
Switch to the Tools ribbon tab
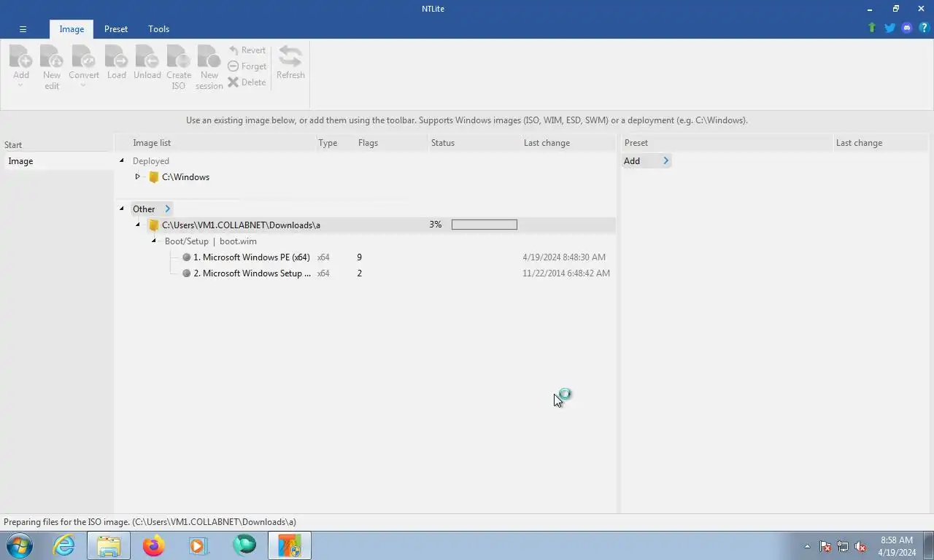click(x=158, y=29)
